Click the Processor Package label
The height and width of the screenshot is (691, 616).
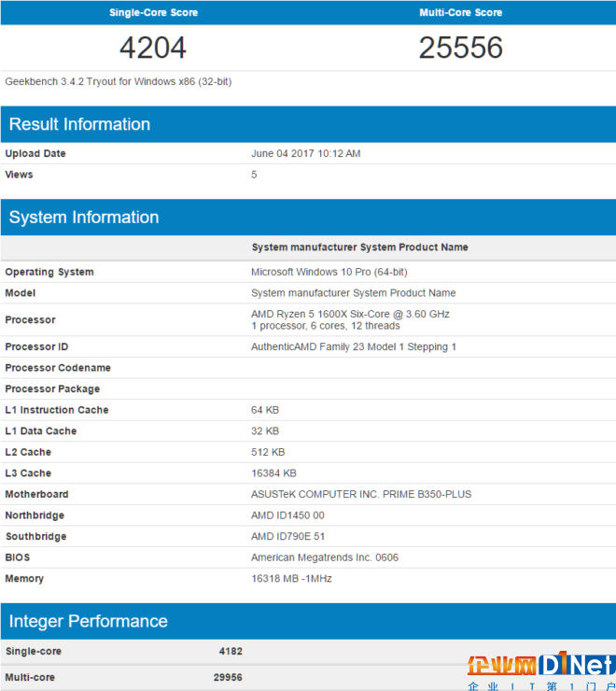52,389
